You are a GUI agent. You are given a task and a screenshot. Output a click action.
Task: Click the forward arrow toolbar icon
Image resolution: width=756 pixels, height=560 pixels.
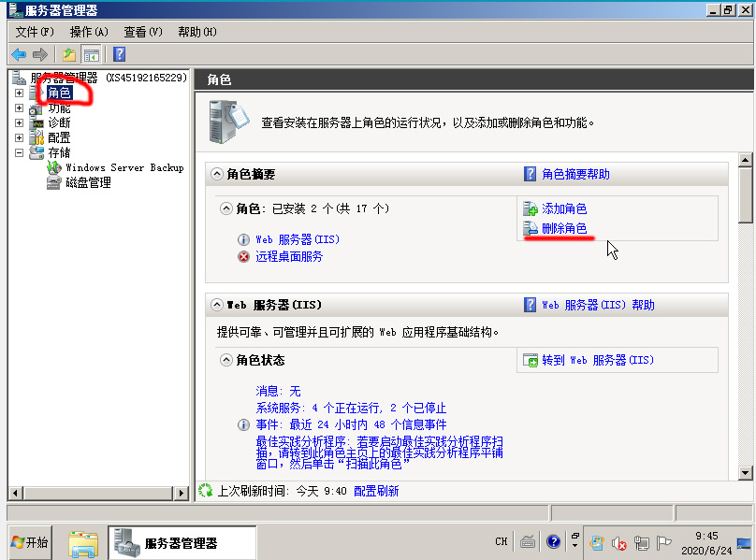pyautogui.click(x=39, y=54)
